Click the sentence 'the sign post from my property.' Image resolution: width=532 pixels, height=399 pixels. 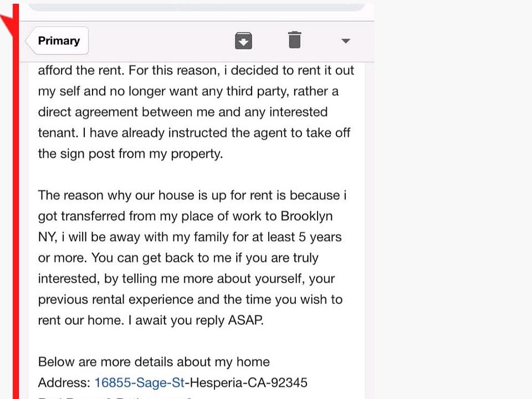tap(130, 154)
